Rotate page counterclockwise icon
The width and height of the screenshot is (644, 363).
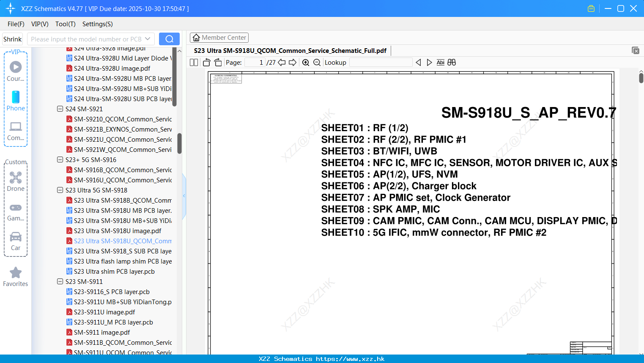click(206, 63)
